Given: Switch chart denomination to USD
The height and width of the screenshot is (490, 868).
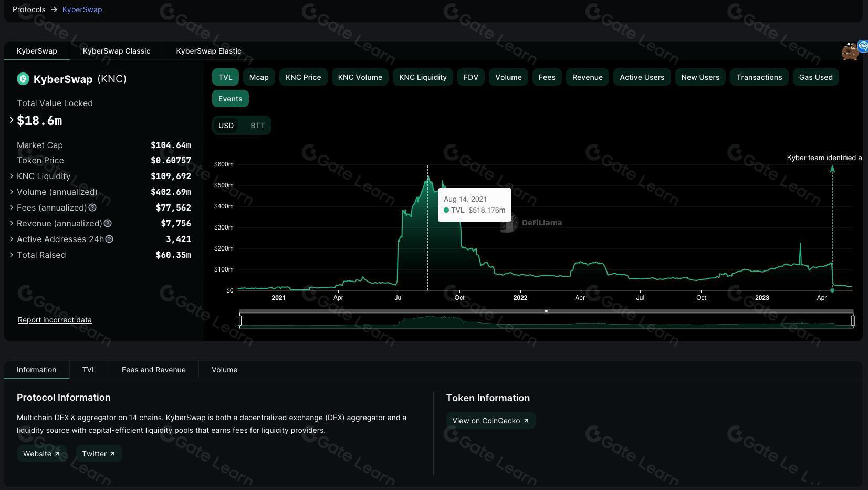Looking at the screenshot, I should point(226,126).
